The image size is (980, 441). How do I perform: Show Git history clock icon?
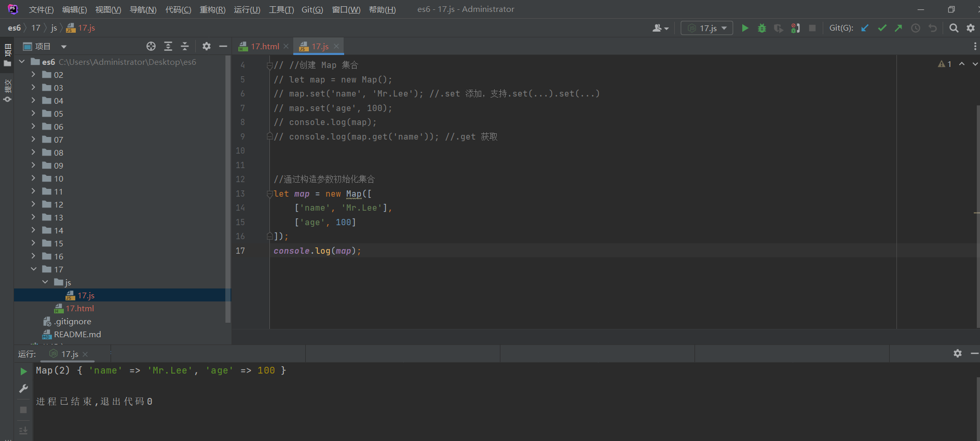tap(916, 28)
